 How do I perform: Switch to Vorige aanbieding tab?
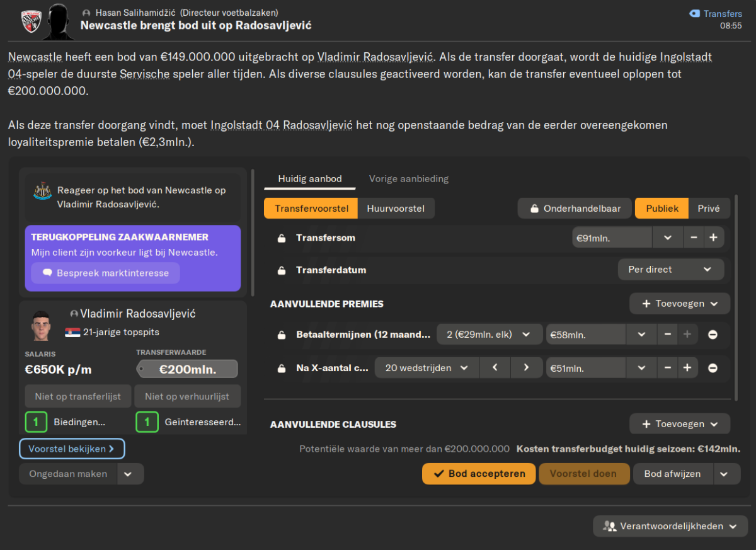pos(409,179)
